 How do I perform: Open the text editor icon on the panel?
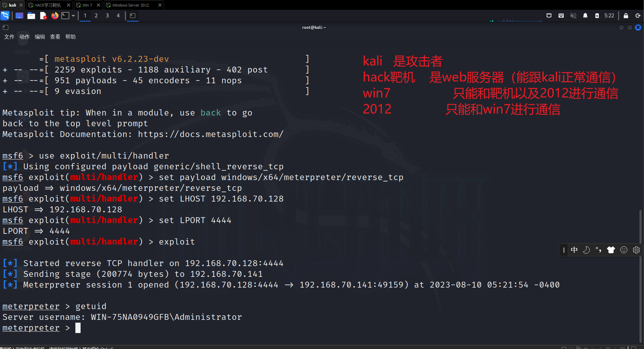click(43, 15)
